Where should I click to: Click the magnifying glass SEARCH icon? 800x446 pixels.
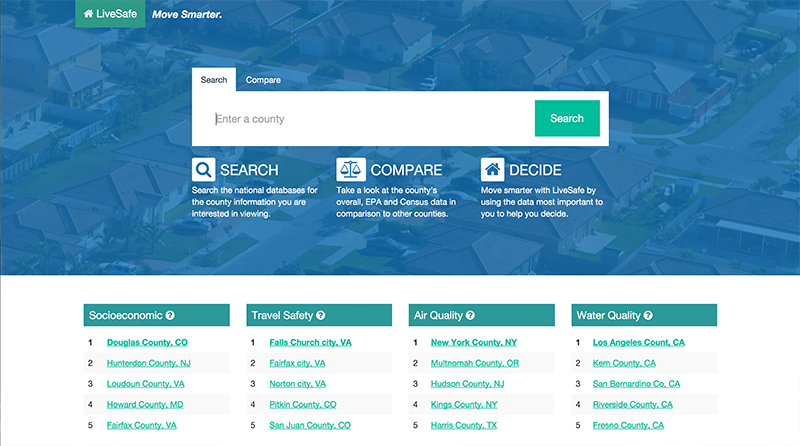204,169
